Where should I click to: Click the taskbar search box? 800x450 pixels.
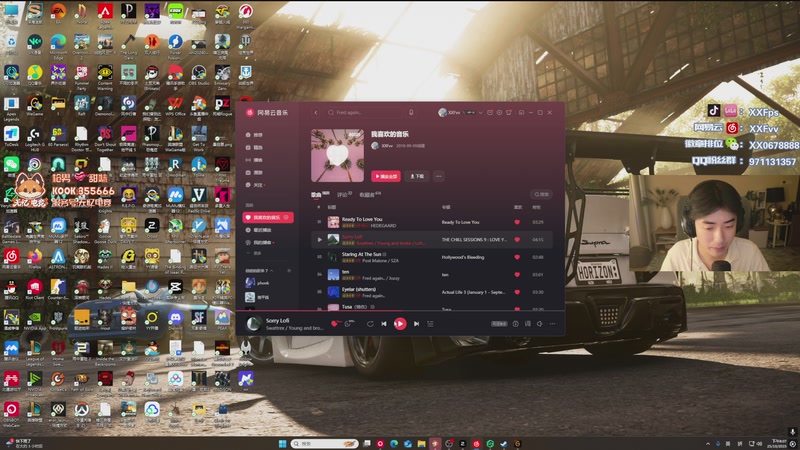[x=324, y=444]
